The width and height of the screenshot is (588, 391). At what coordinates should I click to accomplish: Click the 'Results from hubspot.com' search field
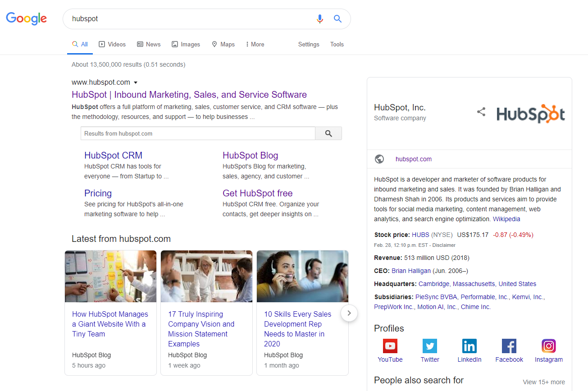[x=197, y=133]
